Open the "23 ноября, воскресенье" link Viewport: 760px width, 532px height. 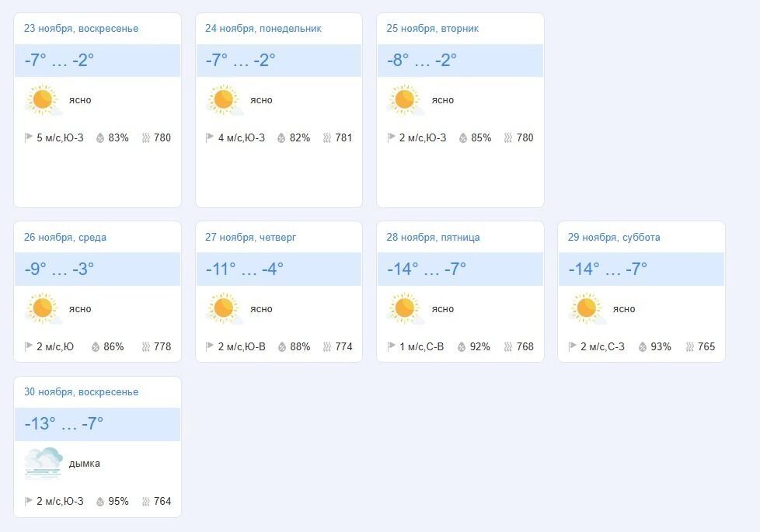[81, 29]
